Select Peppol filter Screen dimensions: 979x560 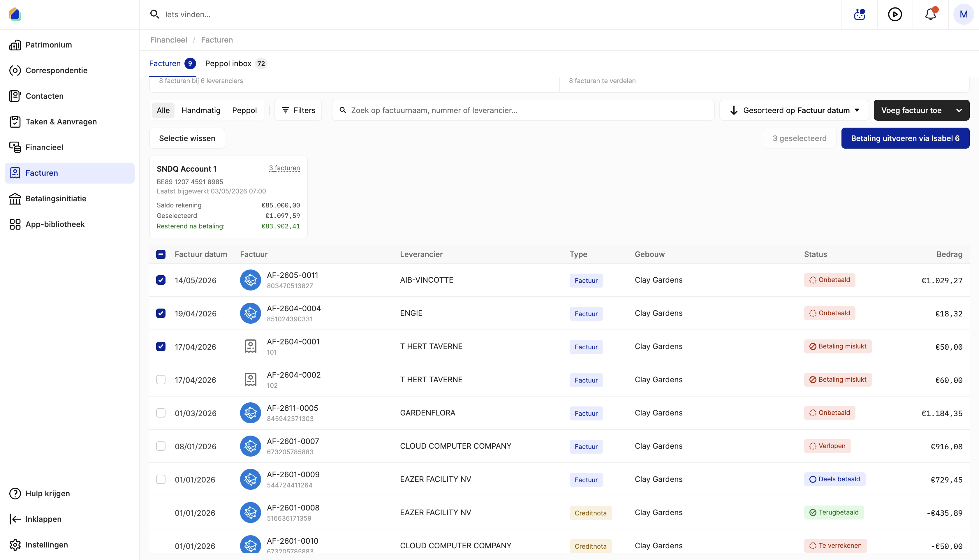[x=244, y=110]
